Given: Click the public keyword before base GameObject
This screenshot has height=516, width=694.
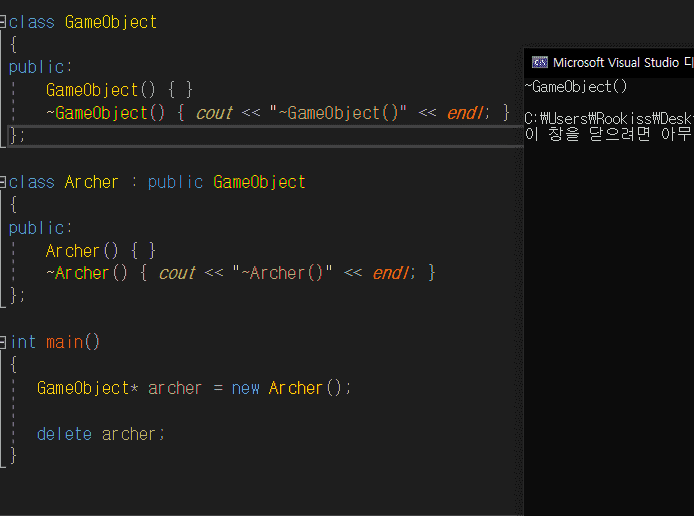Looking at the screenshot, I should (x=175, y=182).
